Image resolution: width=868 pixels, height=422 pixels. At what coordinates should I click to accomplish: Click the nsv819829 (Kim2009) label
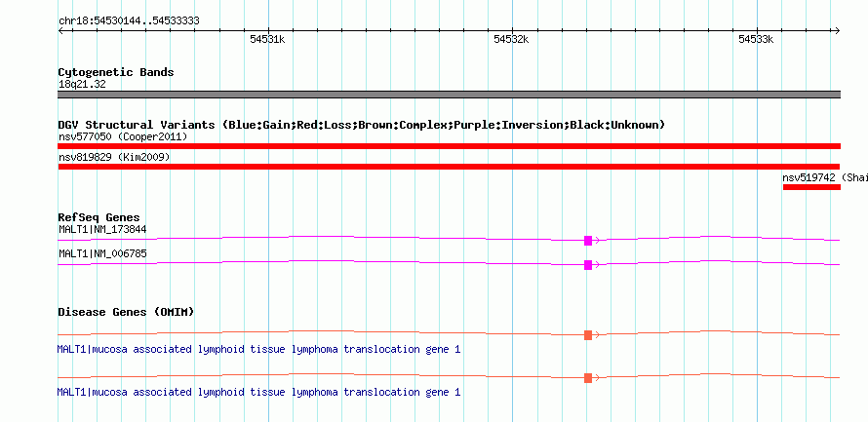[x=114, y=157]
